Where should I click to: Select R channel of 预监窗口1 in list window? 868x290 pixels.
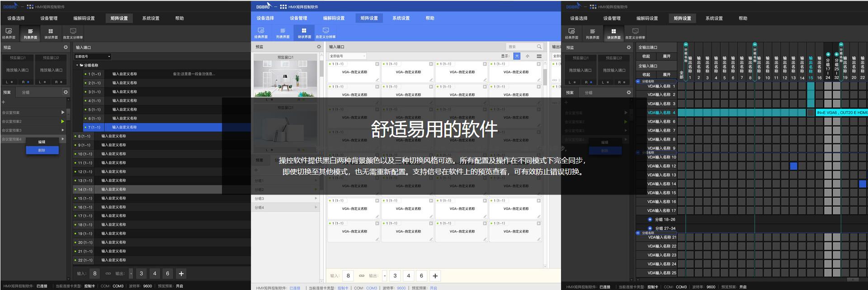(25, 82)
